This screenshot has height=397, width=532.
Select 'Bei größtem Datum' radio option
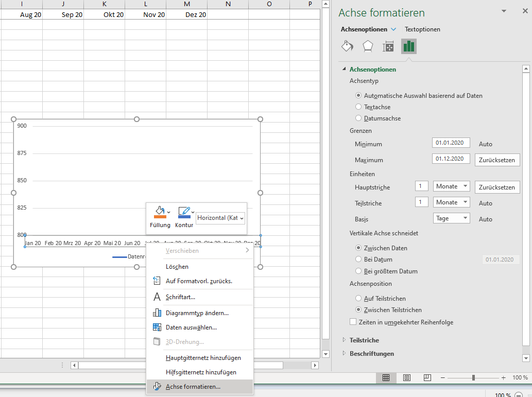358,271
